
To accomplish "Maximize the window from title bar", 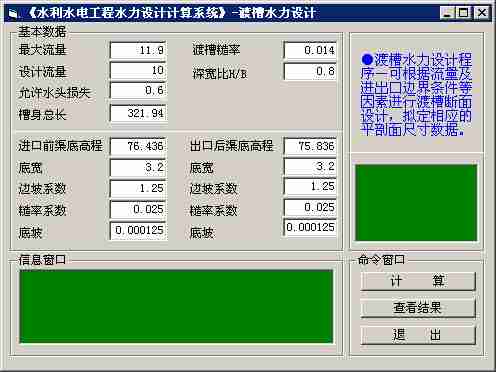I will coord(463,13).
